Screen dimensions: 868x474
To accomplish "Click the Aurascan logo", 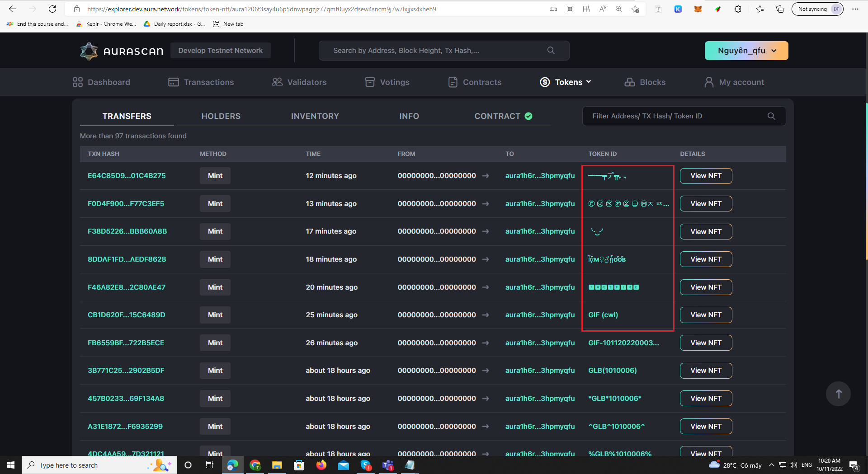I will (121, 51).
